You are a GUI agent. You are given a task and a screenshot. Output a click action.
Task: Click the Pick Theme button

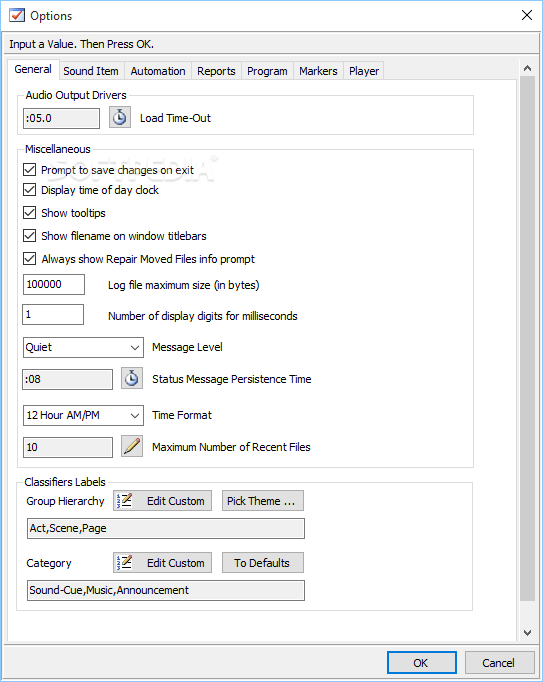pos(263,501)
